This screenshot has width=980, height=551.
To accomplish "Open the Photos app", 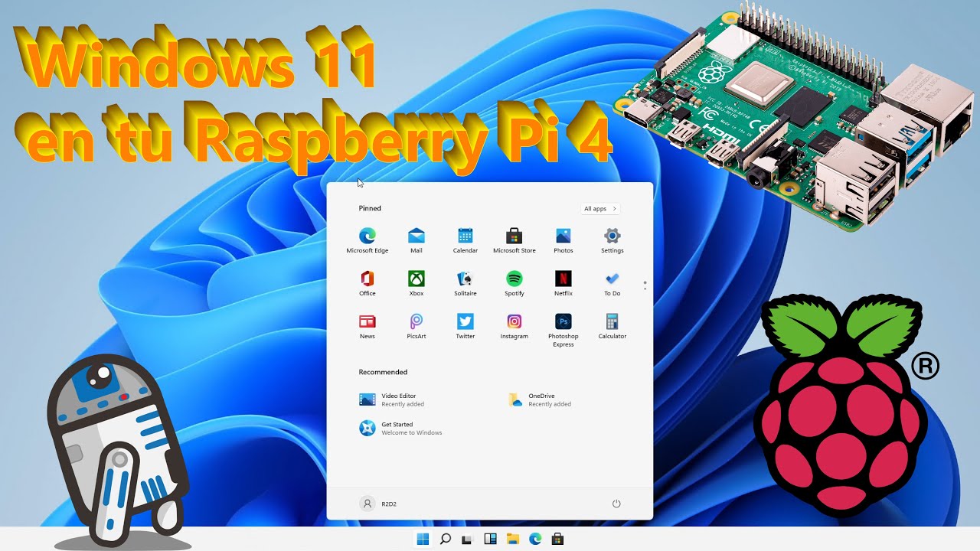I will pos(563,240).
